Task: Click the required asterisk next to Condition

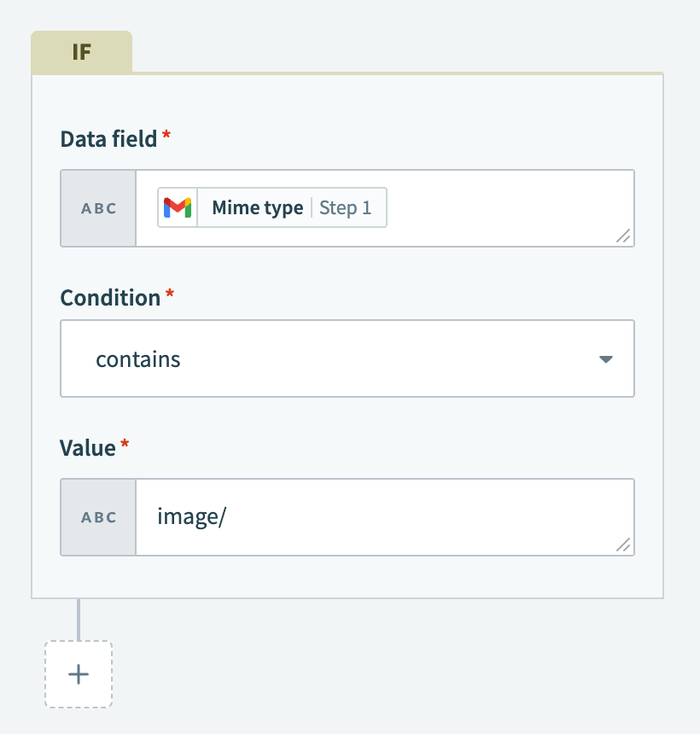Action: [170, 295]
